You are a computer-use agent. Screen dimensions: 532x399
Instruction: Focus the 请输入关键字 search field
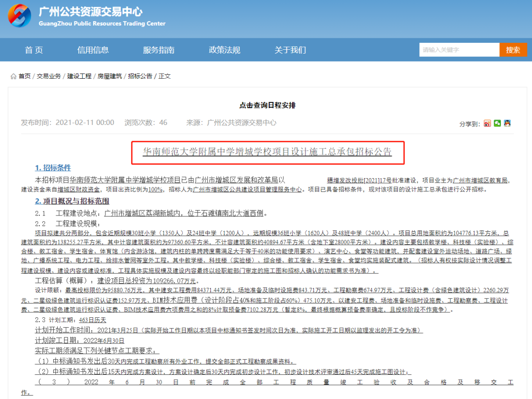(x=459, y=50)
